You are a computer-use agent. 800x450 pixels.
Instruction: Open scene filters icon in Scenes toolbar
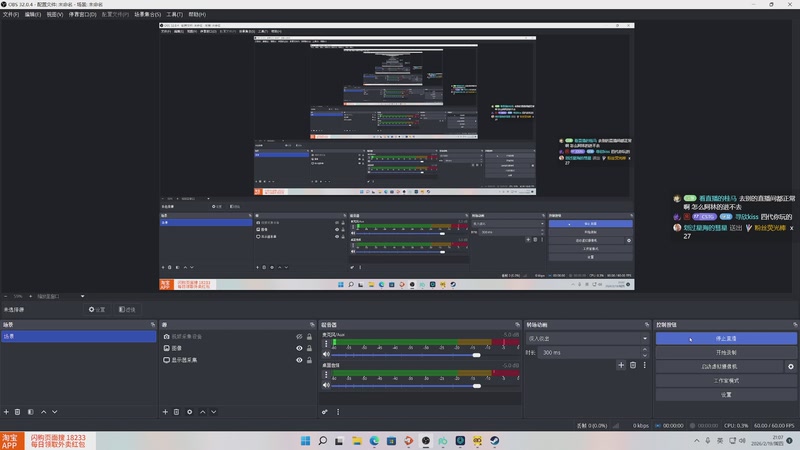pyautogui.click(x=31, y=412)
